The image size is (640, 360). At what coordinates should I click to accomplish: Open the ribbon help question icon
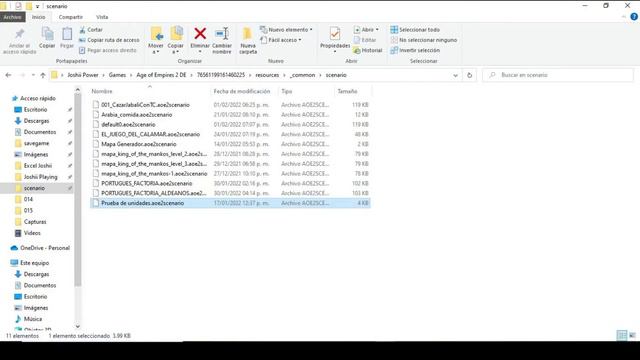pos(634,17)
